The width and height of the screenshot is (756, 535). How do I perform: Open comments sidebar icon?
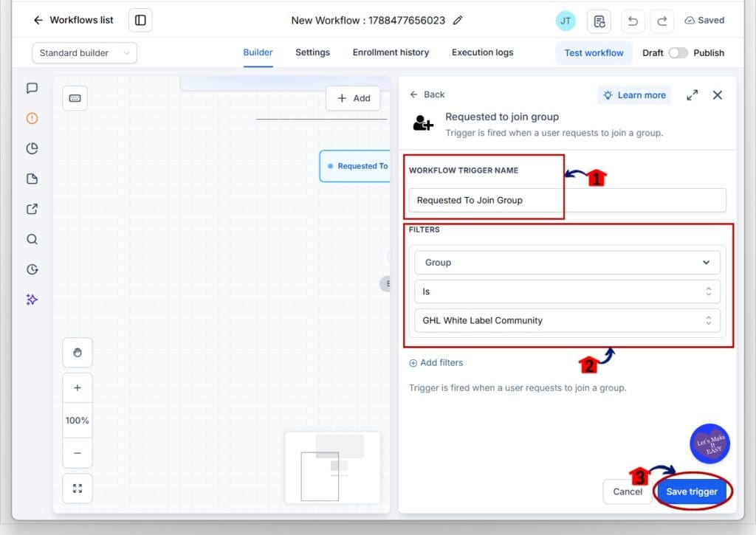point(32,89)
